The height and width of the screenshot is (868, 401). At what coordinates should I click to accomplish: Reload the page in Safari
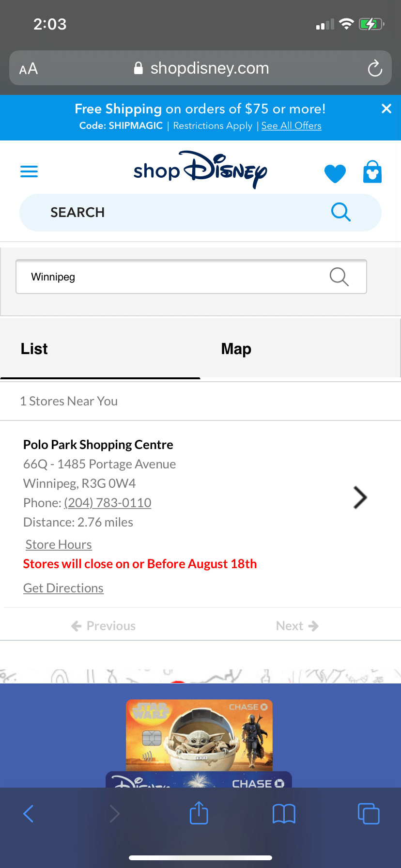point(374,68)
